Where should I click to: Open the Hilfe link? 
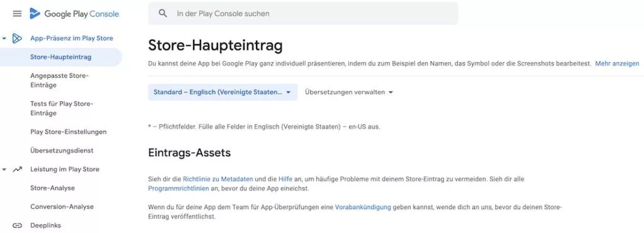pos(286,179)
